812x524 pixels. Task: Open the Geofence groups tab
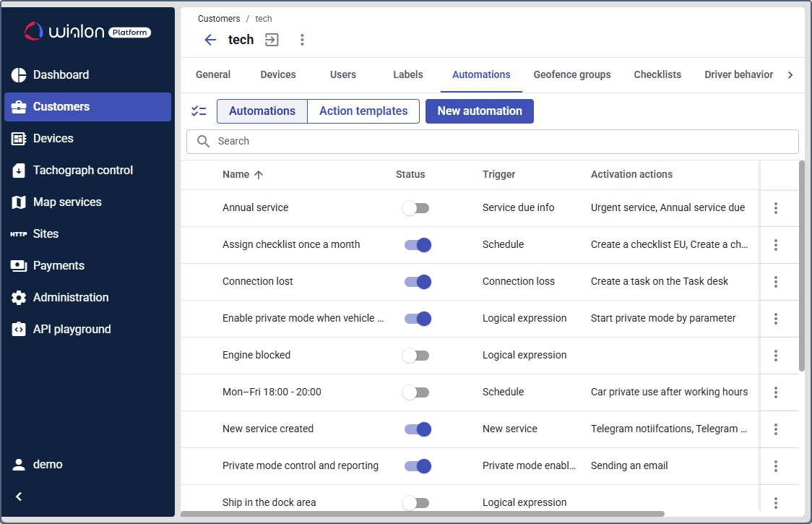tap(571, 74)
